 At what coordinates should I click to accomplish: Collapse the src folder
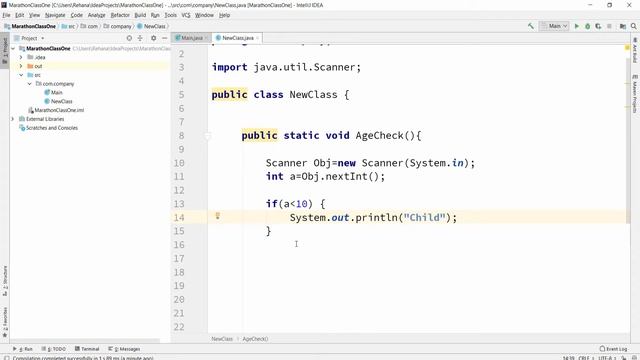21,75
